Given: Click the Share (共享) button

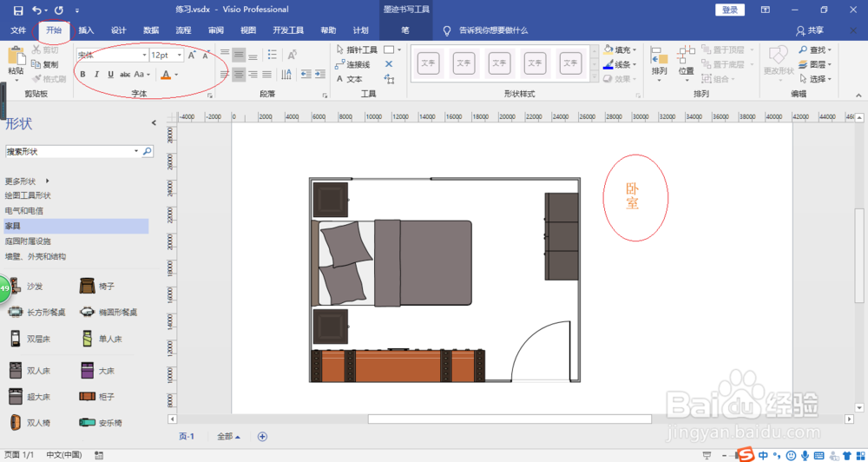Looking at the screenshot, I should tap(809, 30).
